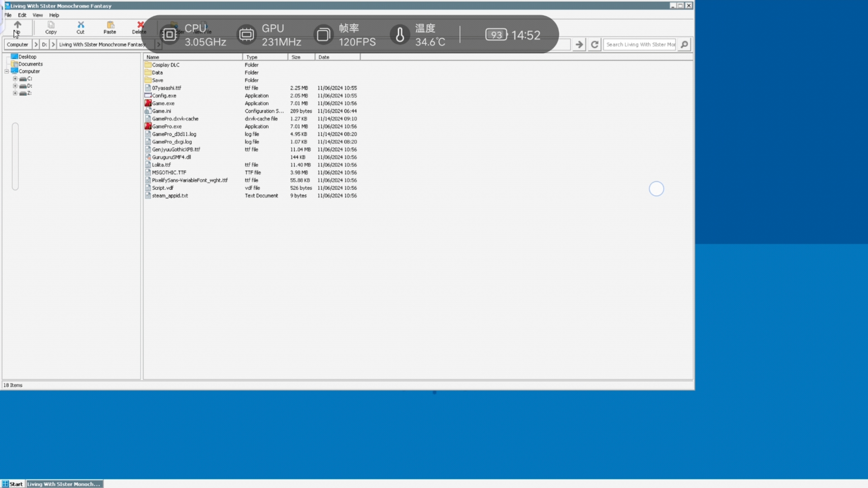Select Script.vdf file
This screenshot has width=868, height=488.
pyautogui.click(x=163, y=188)
